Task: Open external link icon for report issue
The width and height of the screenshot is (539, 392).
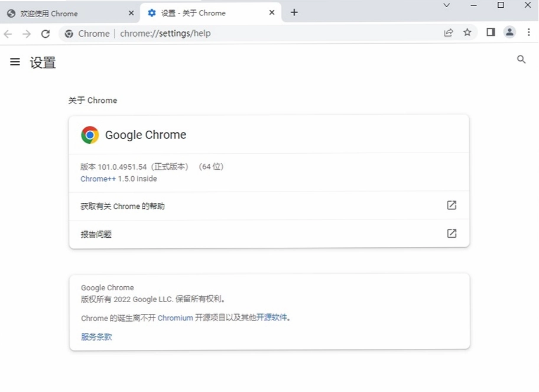Action: pyautogui.click(x=452, y=234)
